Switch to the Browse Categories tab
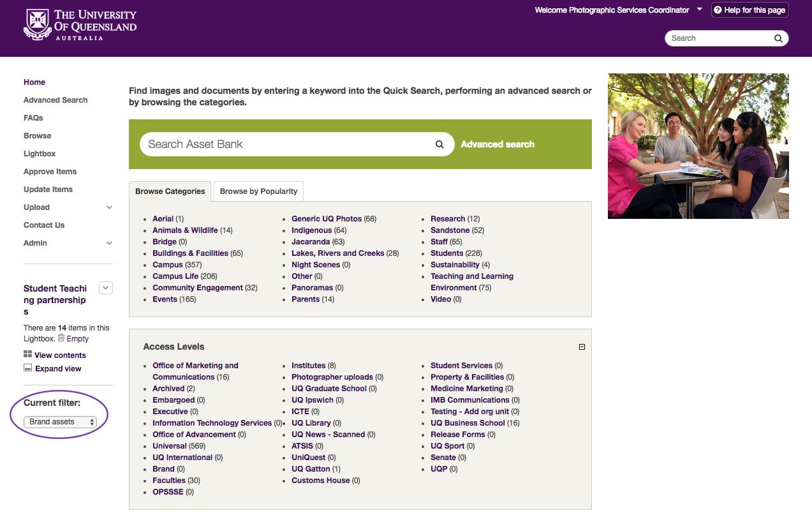Screen dimensions: 812x522 coord(170,191)
